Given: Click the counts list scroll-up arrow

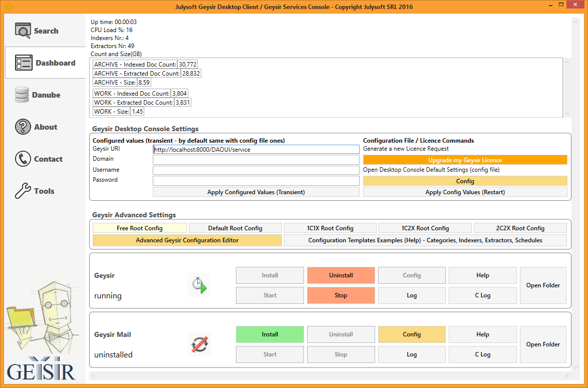Looking at the screenshot, I should 567,62.
